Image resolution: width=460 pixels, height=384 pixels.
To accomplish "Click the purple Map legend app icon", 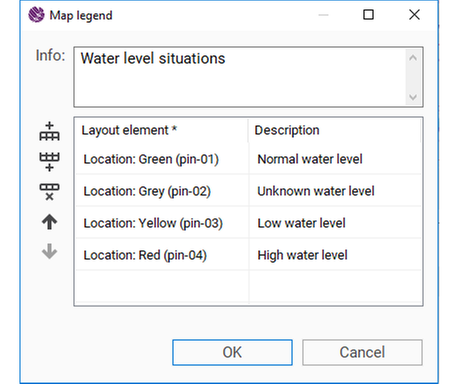I will [x=36, y=15].
